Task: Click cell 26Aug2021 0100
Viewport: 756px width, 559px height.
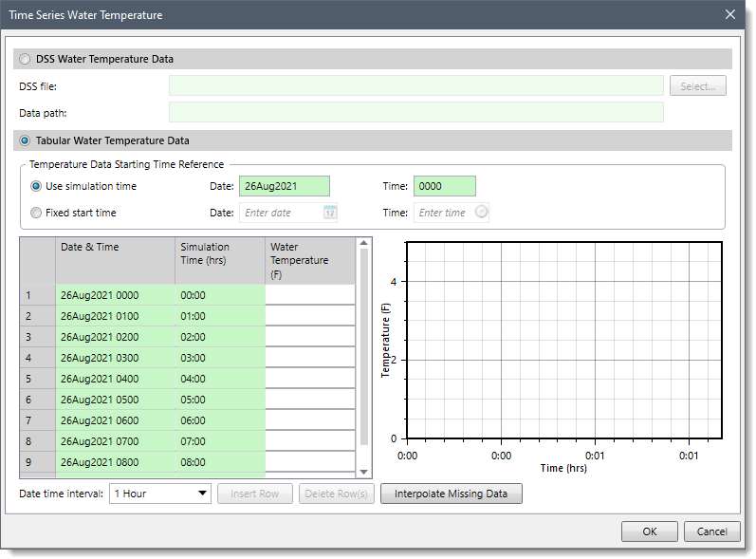Action: (115, 316)
